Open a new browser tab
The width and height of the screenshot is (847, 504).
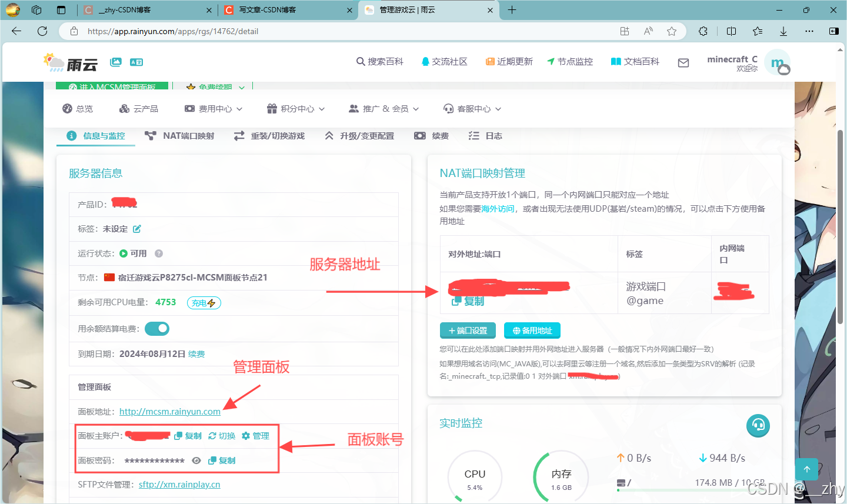[x=512, y=10]
